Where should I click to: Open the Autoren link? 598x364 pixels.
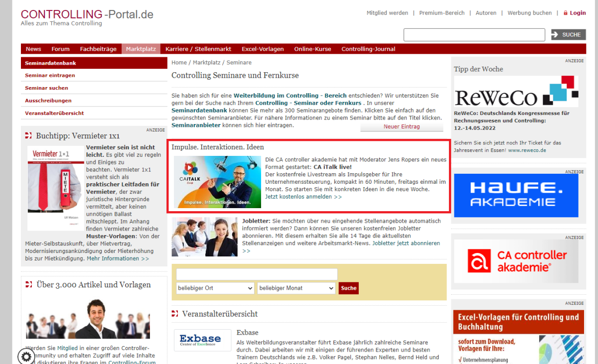tap(486, 13)
